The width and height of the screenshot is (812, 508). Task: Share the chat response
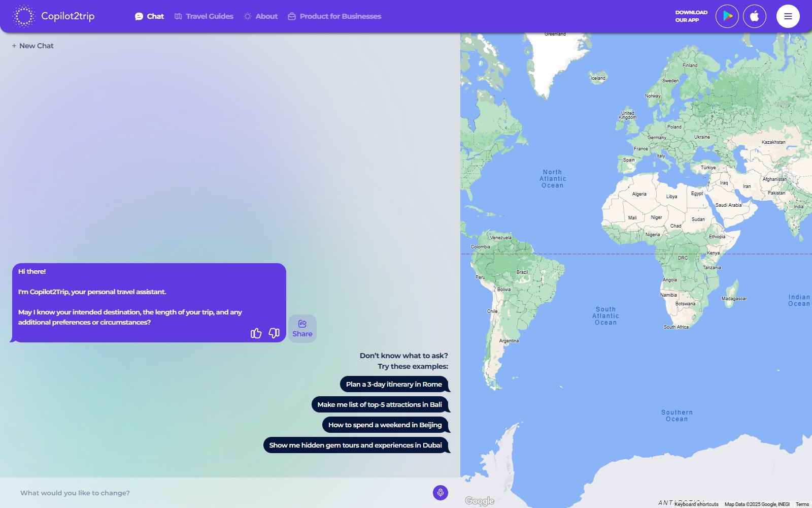[302, 329]
